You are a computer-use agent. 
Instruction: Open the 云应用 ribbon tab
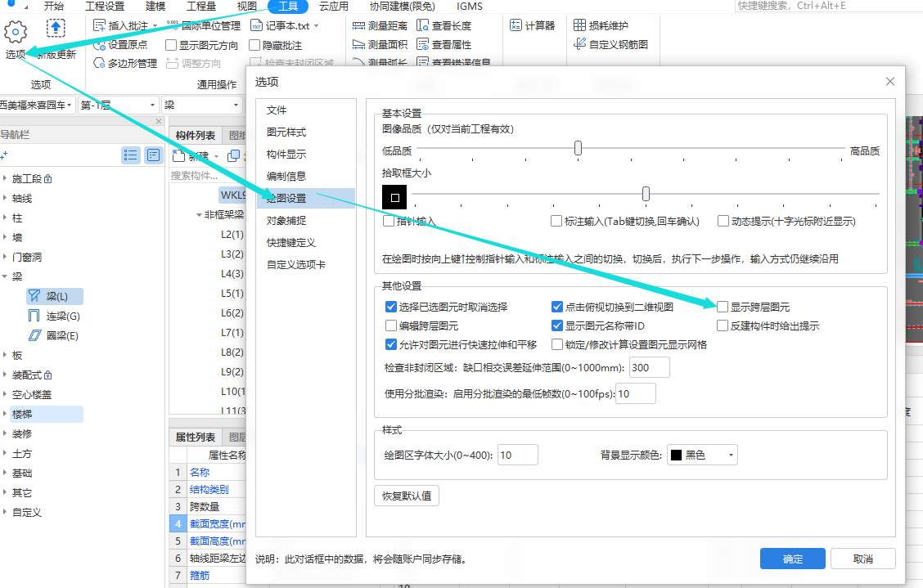tap(334, 7)
